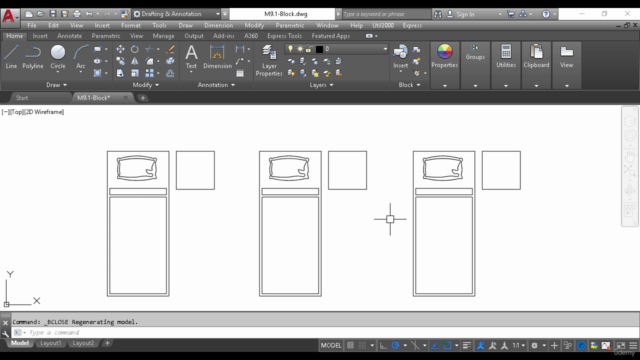This screenshot has height=360, width=640.
Task: Click the Undo arrow icon
Action: click(89, 14)
